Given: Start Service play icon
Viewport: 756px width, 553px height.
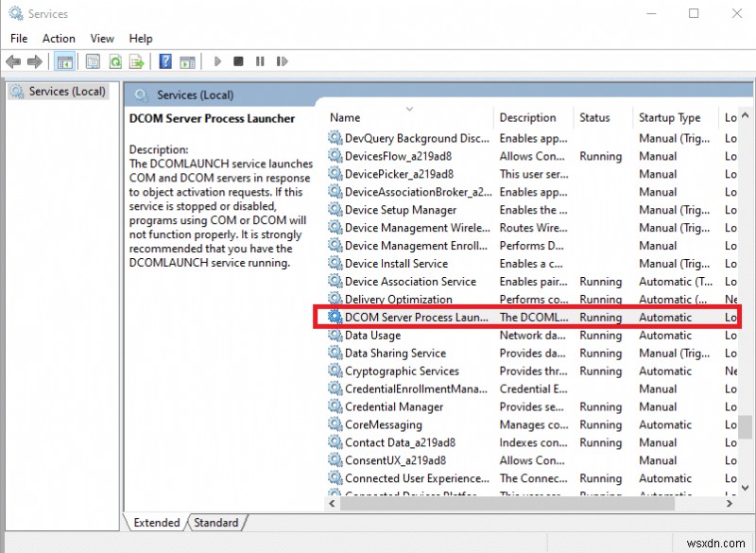Looking at the screenshot, I should coord(217,61).
